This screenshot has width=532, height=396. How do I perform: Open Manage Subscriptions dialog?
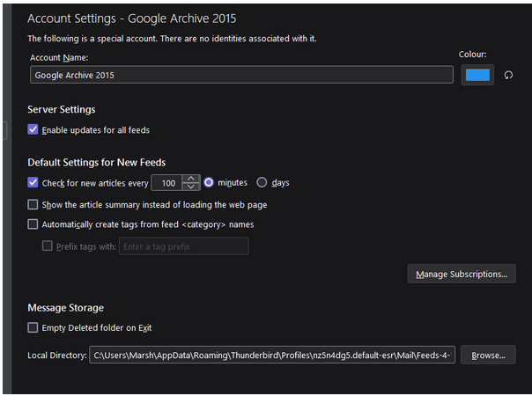462,274
